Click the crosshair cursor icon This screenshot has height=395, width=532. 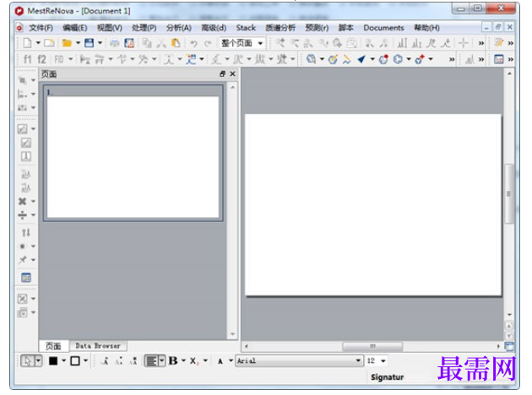tap(463, 43)
